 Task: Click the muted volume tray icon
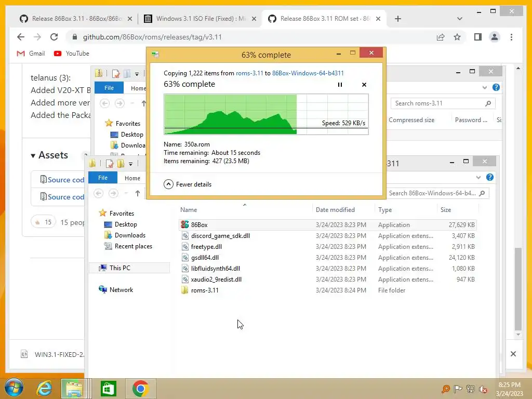pos(483,389)
